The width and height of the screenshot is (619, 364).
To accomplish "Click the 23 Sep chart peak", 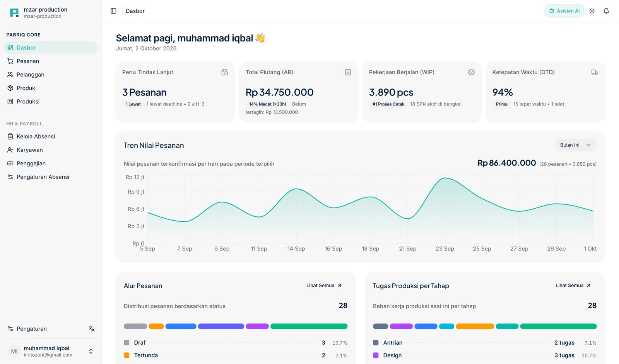I will 446,178.
